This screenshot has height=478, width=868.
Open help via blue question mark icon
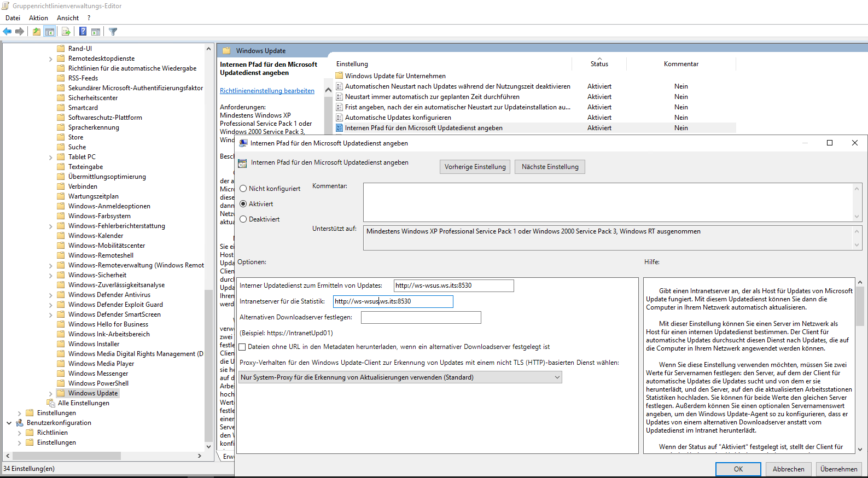(x=83, y=32)
